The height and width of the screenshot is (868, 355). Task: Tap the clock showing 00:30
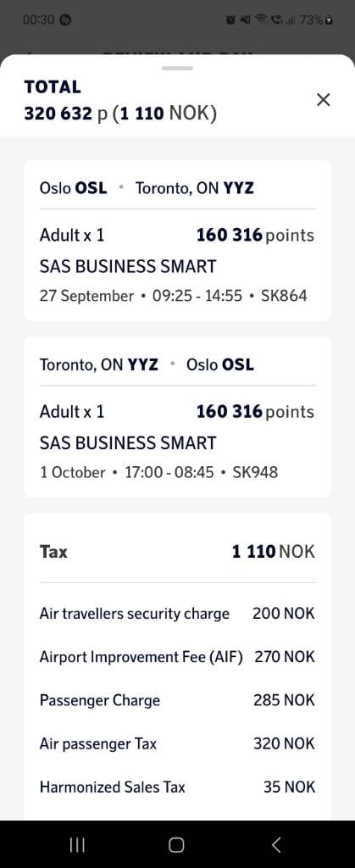point(39,20)
